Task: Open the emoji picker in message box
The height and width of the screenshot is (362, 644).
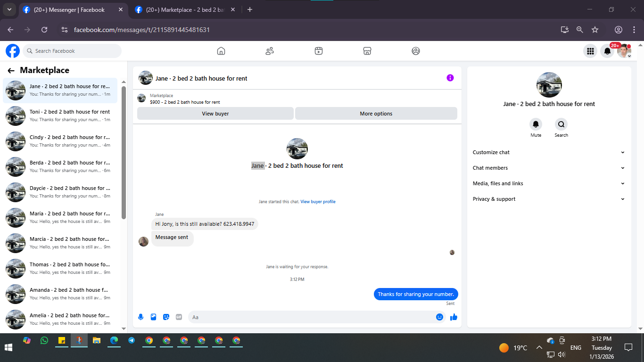Action: coord(439,317)
